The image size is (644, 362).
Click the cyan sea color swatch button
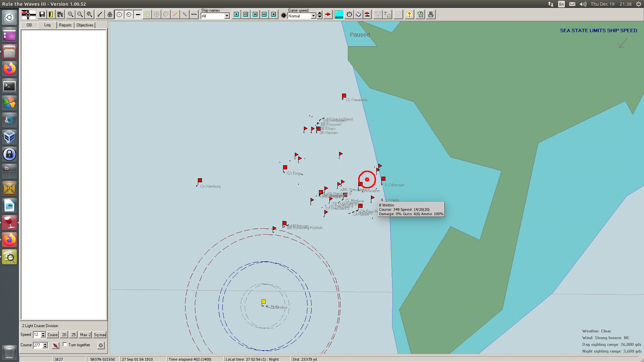pyautogui.click(x=339, y=14)
